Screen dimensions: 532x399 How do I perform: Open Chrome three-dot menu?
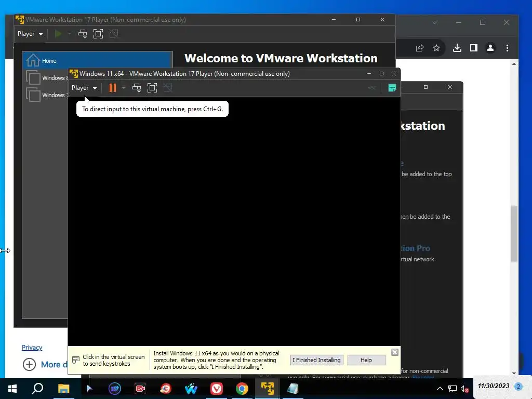pos(507,48)
